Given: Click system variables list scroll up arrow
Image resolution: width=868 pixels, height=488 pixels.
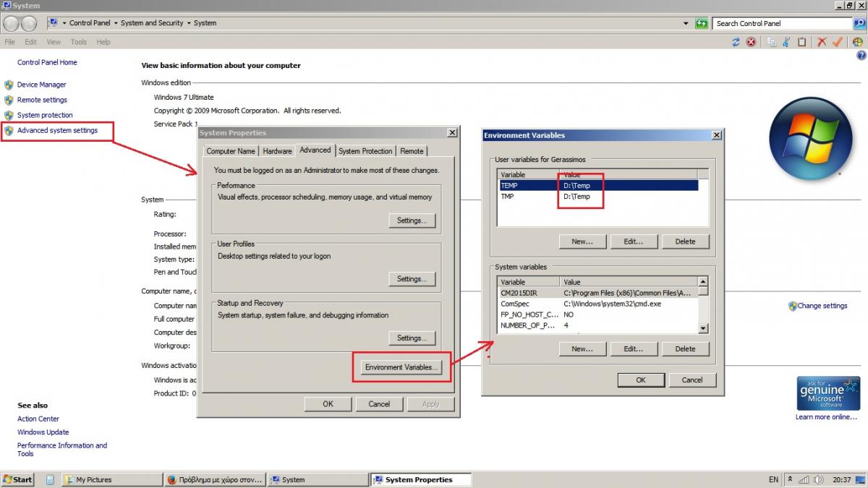Looking at the screenshot, I should 703,282.
